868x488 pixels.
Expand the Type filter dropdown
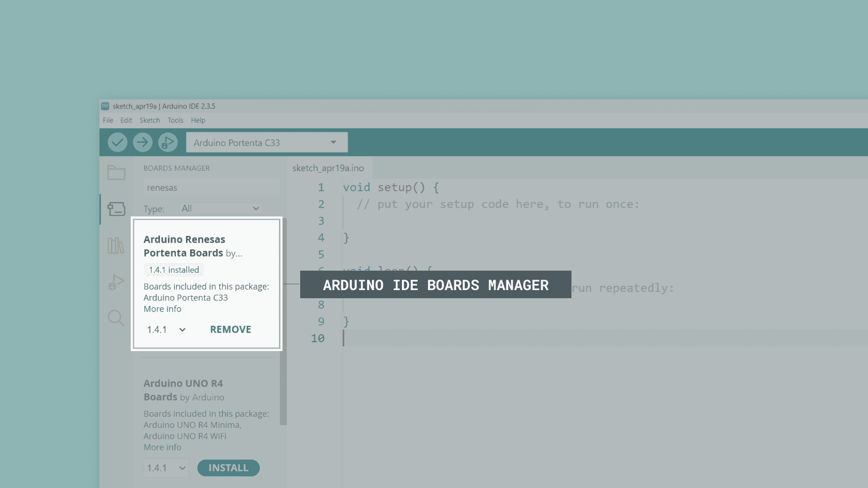[220, 208]
